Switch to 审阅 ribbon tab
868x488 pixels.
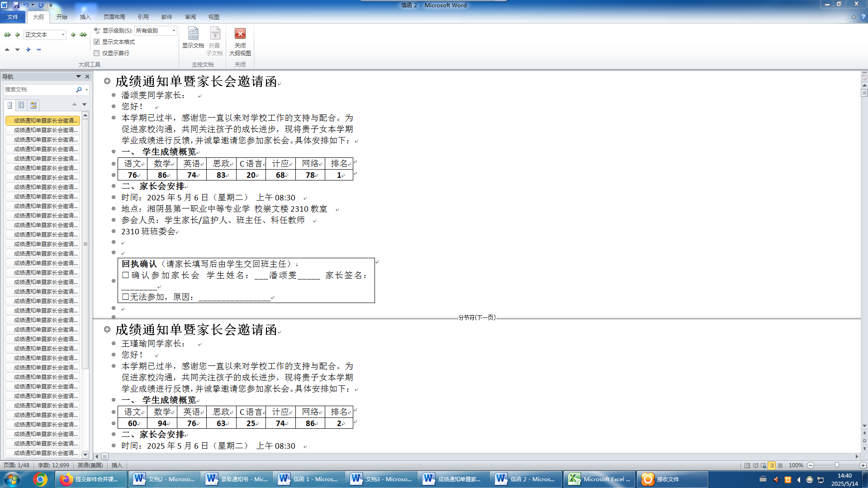point(190,17)
